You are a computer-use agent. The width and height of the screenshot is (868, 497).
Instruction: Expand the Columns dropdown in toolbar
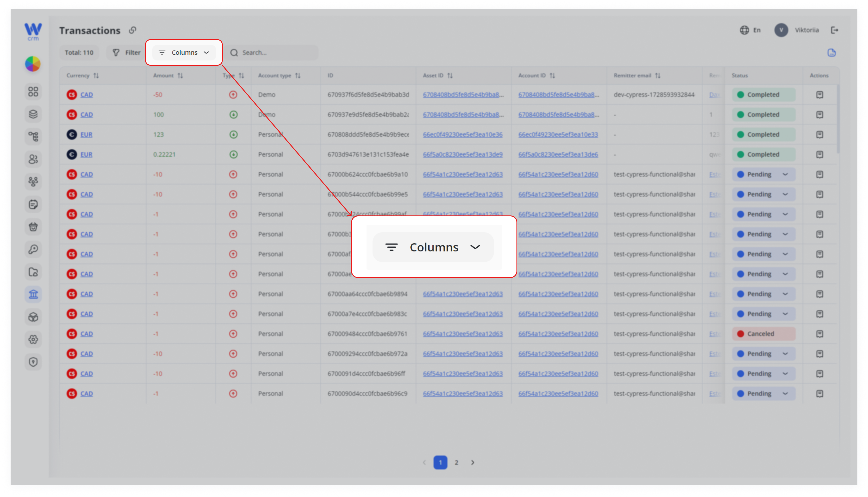pos(184,53)
